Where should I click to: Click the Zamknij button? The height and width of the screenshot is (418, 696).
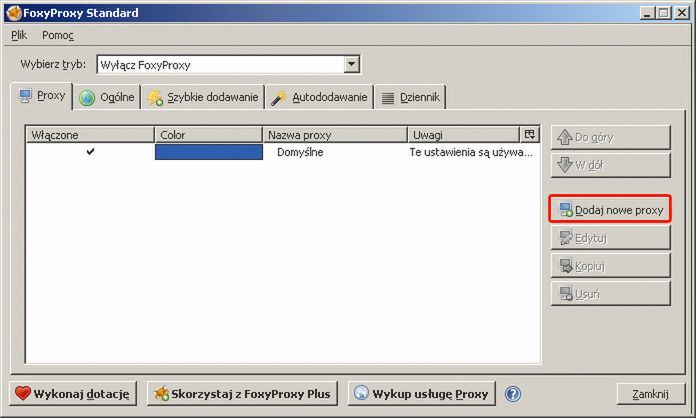pos(650,394)
